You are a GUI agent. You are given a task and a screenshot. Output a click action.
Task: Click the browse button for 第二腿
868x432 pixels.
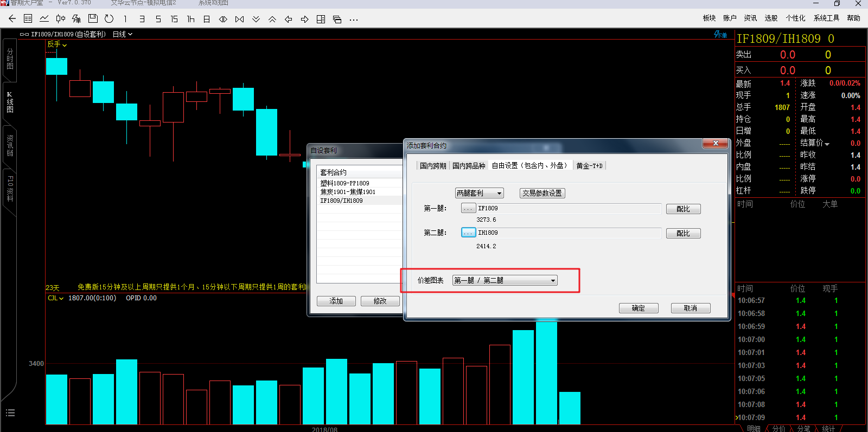coord(468,233)
